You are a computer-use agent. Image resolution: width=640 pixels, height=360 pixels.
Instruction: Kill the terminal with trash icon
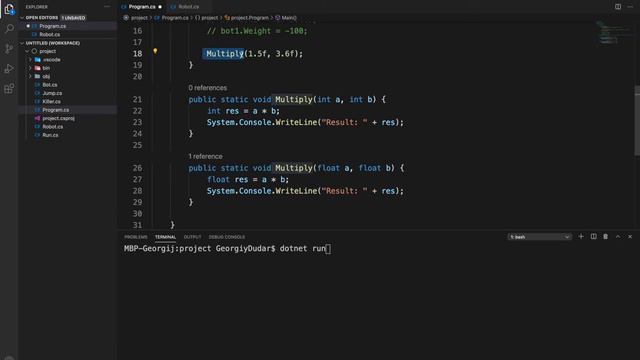606,236
